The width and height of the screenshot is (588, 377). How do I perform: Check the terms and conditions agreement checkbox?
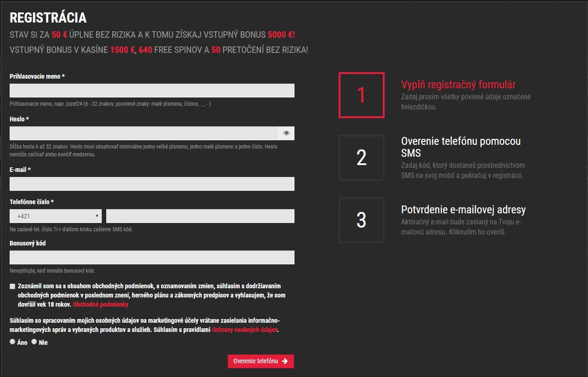click(12, 286)
